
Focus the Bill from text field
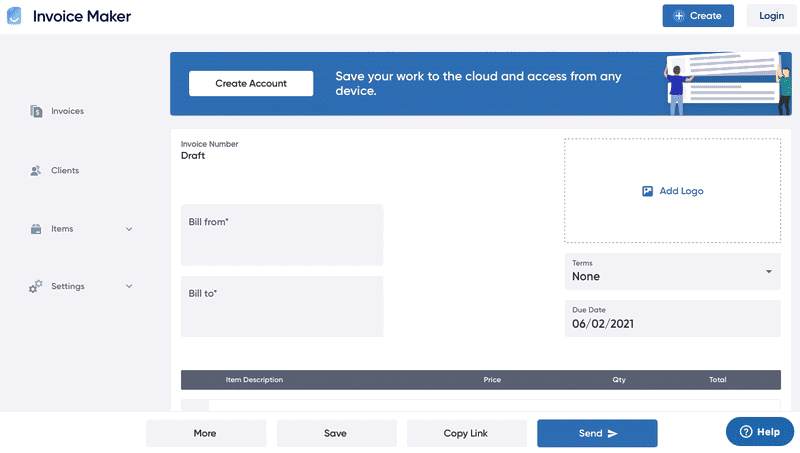pos(282,235)
